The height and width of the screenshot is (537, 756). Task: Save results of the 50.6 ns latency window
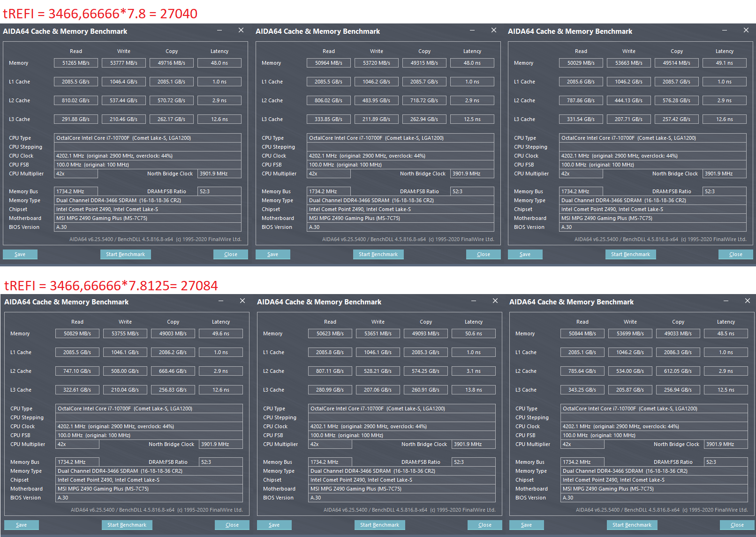coord(274,525)
